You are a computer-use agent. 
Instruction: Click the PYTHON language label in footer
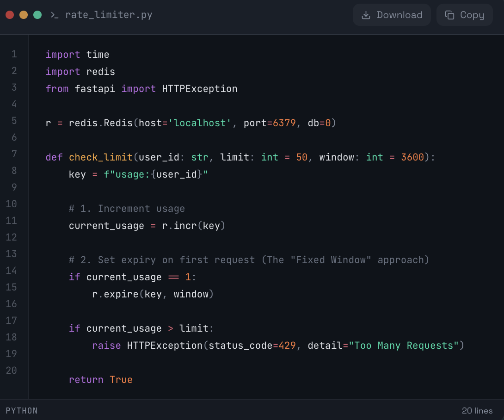(x=22, y=411)
